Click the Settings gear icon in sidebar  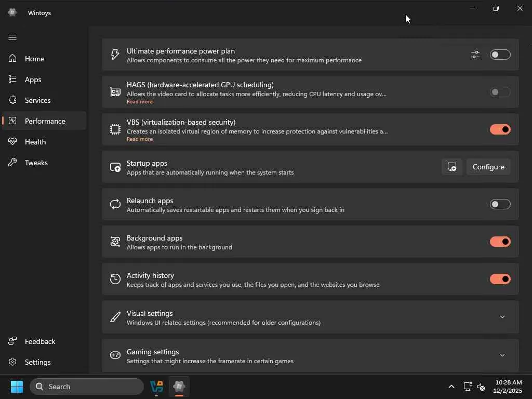(12, 362)
